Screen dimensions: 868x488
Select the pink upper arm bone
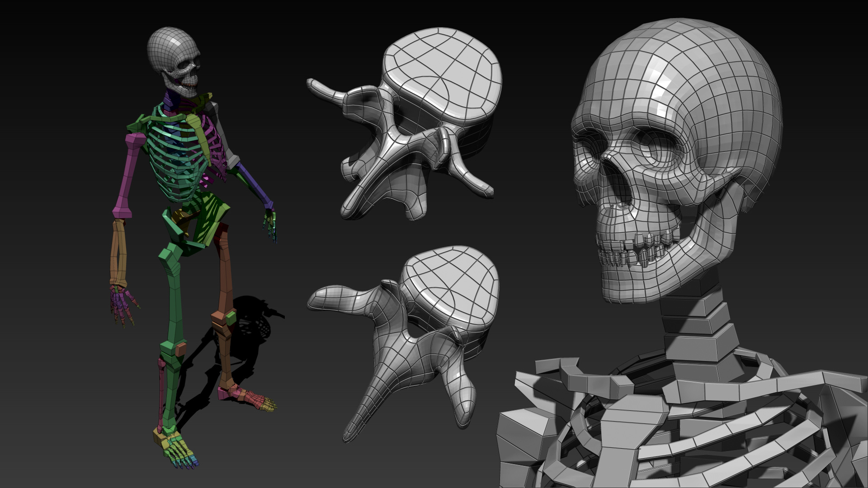click(129, 176)
